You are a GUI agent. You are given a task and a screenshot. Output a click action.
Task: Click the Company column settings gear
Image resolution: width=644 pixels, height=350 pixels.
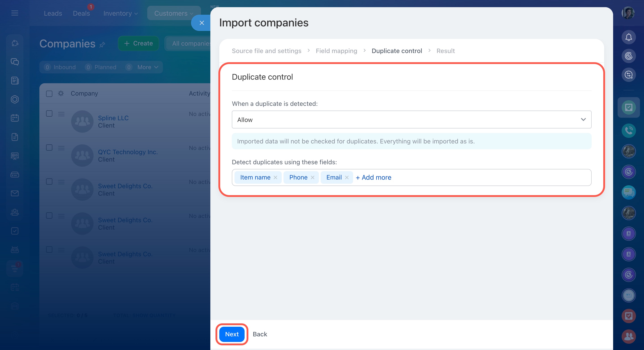point(61,94)
